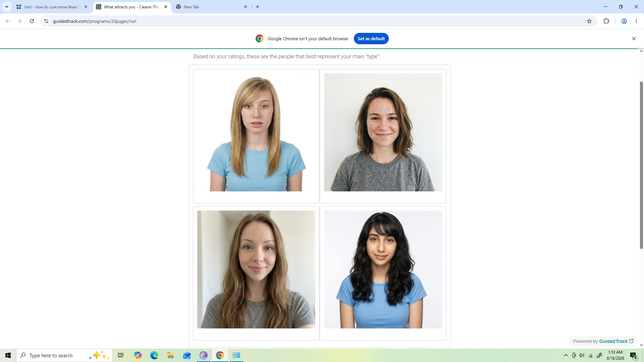Select the curly black-haired woman photo
Screen dimensions: 644x362
[x=383, y=269]
